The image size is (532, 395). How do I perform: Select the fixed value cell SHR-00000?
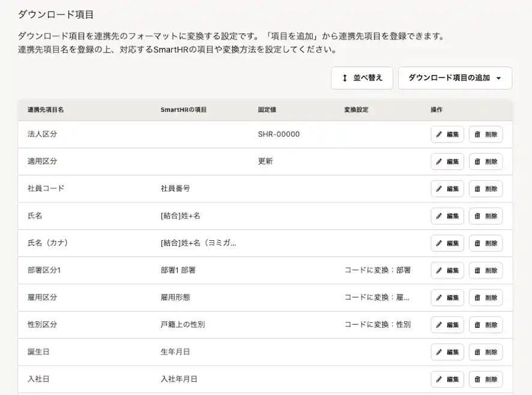coord(277,134)
